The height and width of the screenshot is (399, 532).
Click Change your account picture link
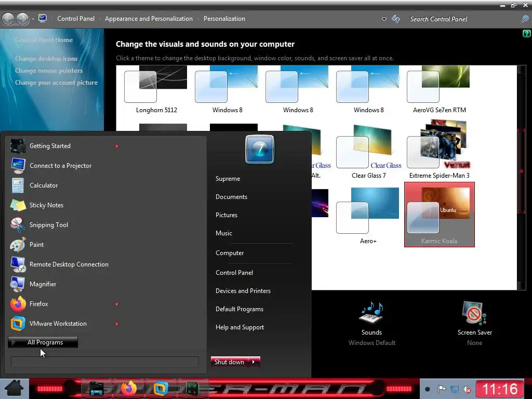[x=56, y=83]
